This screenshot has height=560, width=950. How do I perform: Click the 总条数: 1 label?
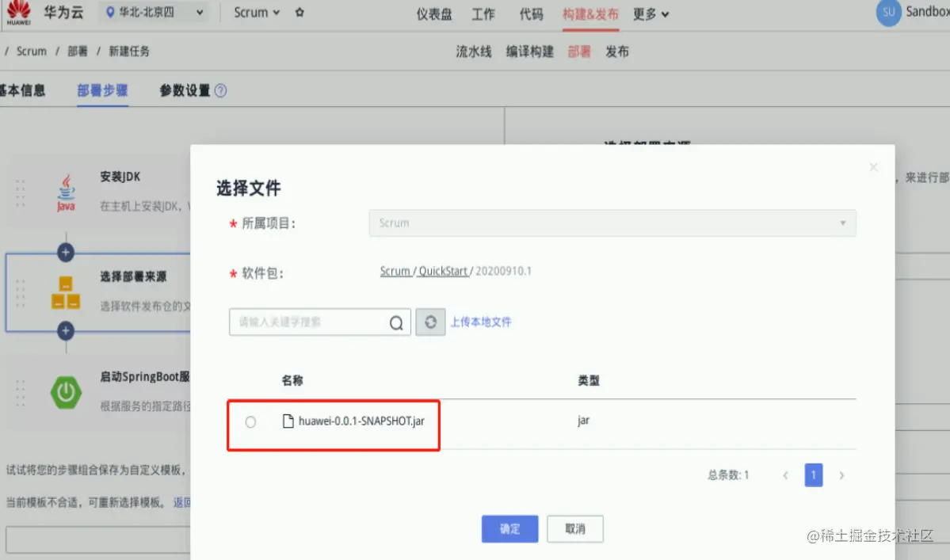tap(728, 475)
